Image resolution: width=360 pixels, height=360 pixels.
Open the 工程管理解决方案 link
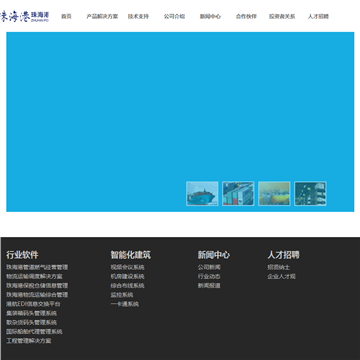tap(29, 341)
